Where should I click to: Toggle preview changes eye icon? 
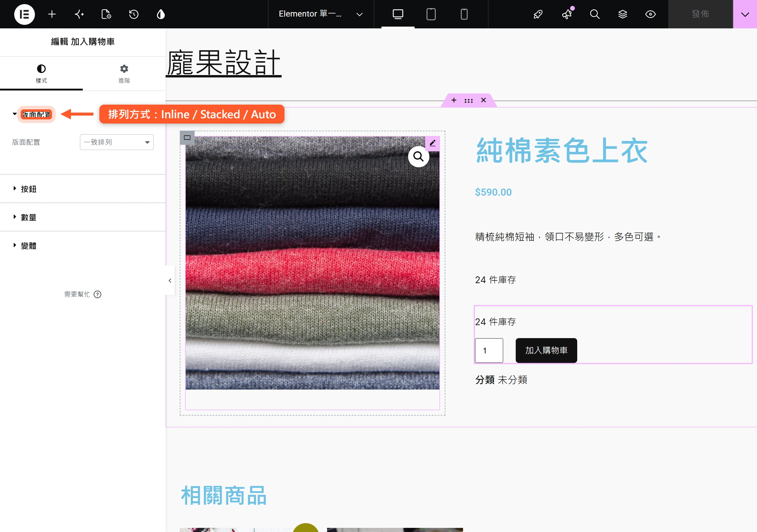click(x=650, y=14)
